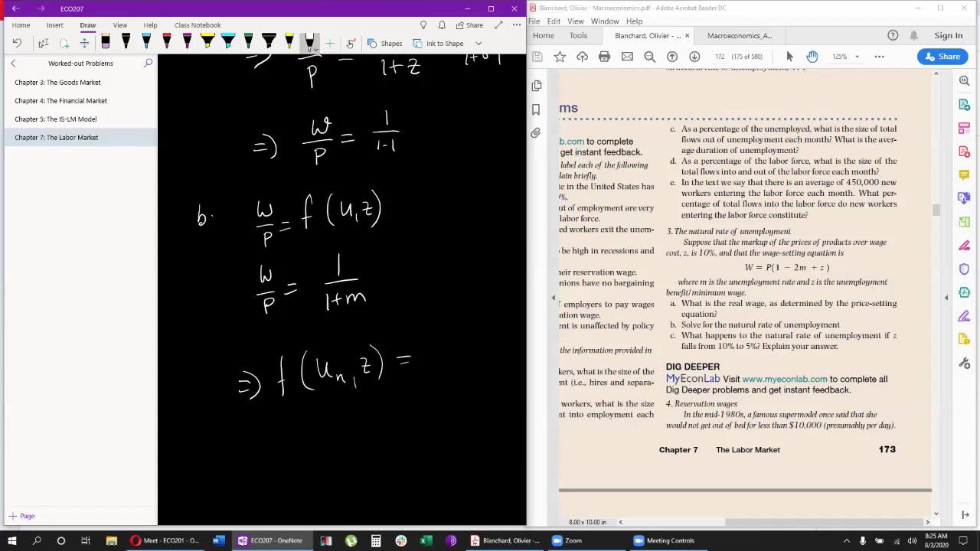Open the Class Notebook tab in OneNote
Screen dimensions: 980x551
click(198, 25)
